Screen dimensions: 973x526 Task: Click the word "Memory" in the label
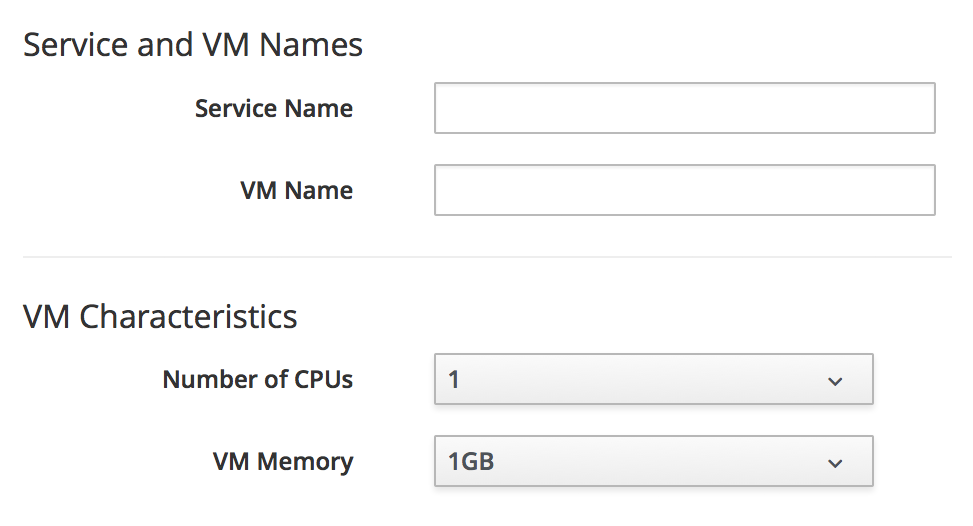(x=307, y=462)
